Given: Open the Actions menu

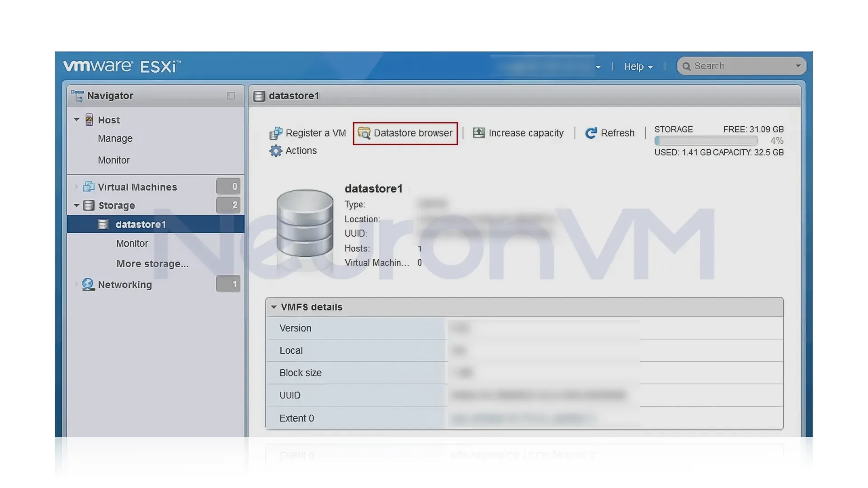Looking at the screenshot, I should [x=293, y=151].
